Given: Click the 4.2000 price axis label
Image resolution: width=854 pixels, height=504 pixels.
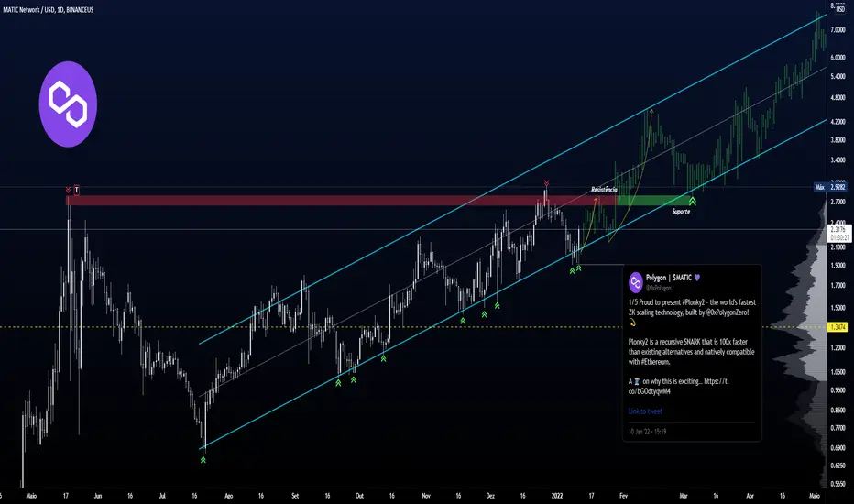Looking at the screenshot, I should tap(838, 122).
